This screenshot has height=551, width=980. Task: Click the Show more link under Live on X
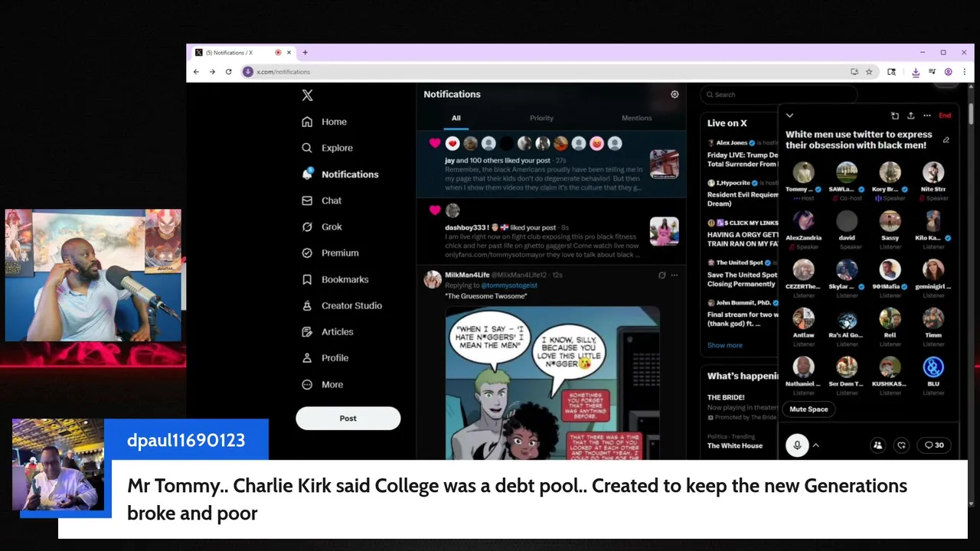coord(724,345)
